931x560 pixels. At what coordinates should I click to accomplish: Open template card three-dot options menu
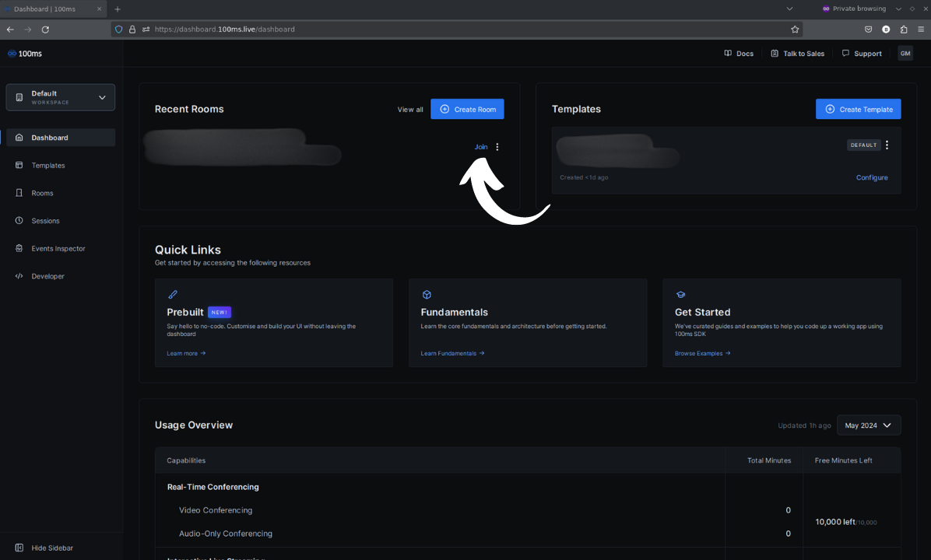click(x=887, y=145)
